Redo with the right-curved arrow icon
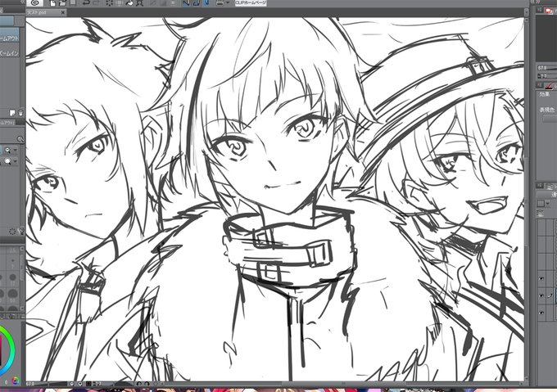This screenshot has height=392, width=557. click(x=96, y=2)
